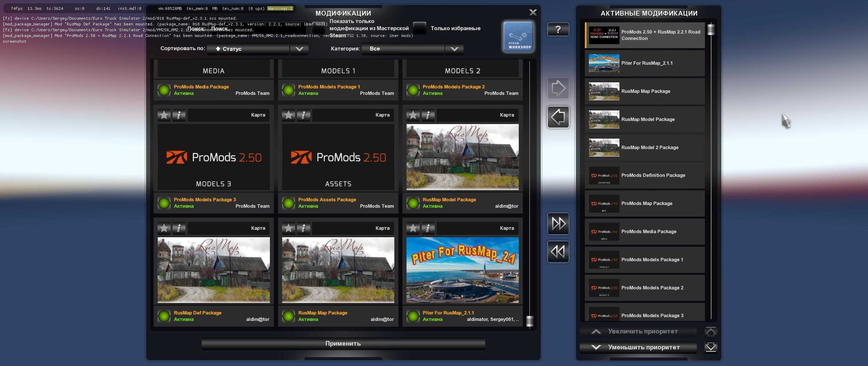Click Увеличить приоритет button
This screenshot has width=868, height=366.
tap(638, 331)
